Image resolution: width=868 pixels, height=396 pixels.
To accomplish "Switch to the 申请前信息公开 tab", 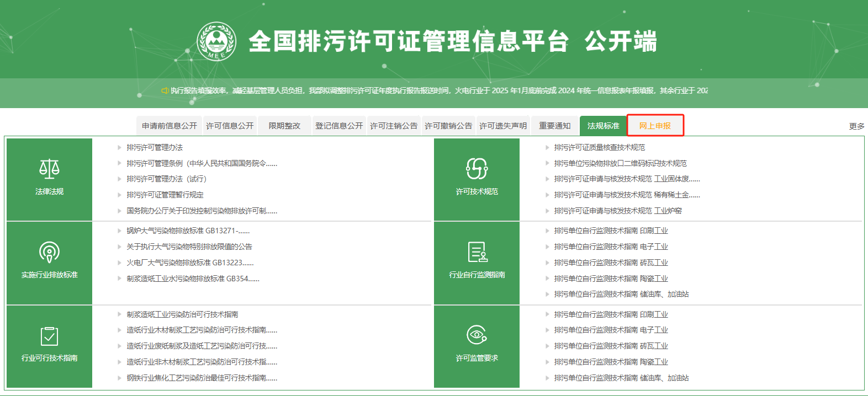I will (x=169, y=126).
